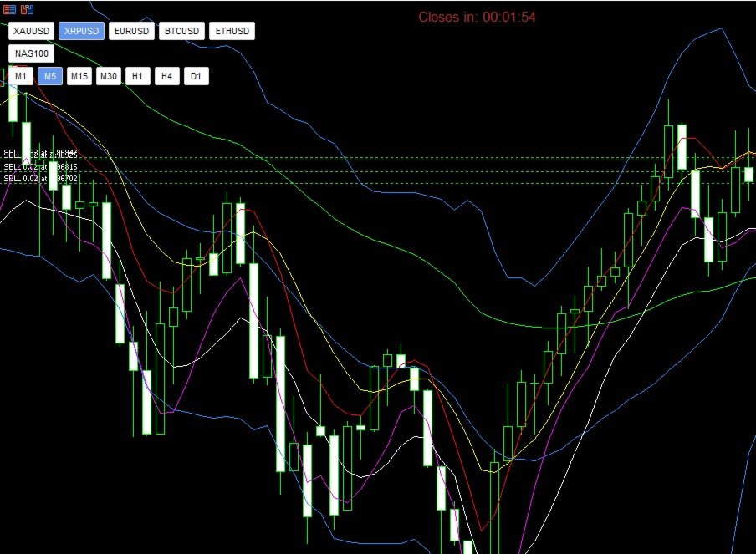Image resolution: width=756 pixels, height=554 pixels.
Task: Switch to the H1 timeframe
Action: coord(137,76)
